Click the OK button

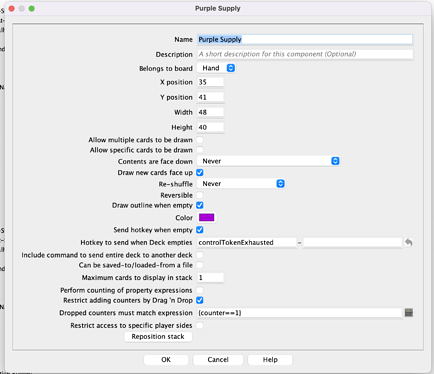[x=166, y=360]
